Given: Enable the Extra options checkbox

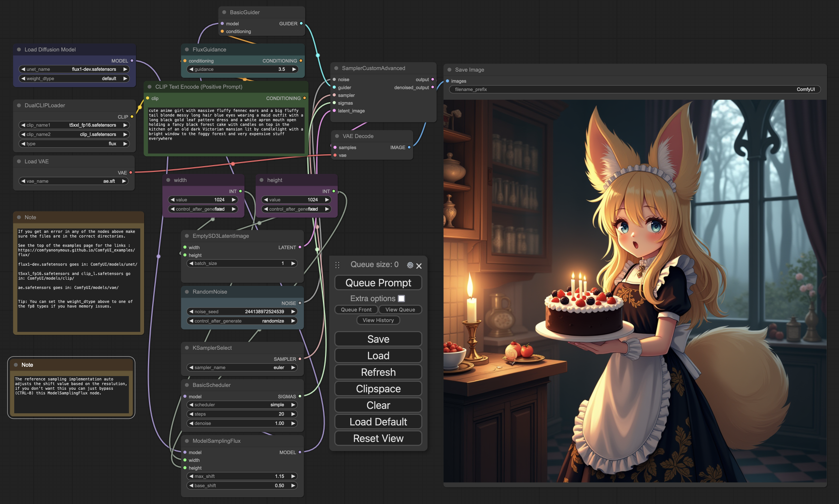Looking at the screenshot, I should pyautogui.click(x=401, y=299).
